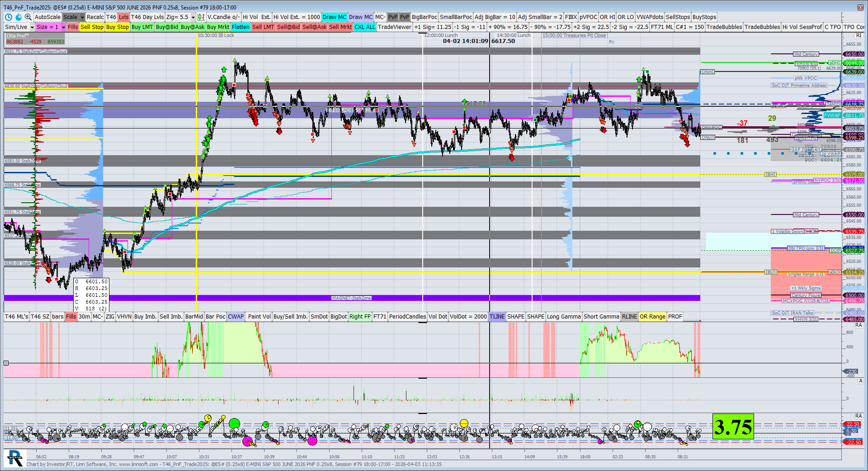Image resolution: width=868 pixels, height=471 pixels.
Task: Toggle the Fills display in lower toolbar
Action: click(x=71, y=317)
